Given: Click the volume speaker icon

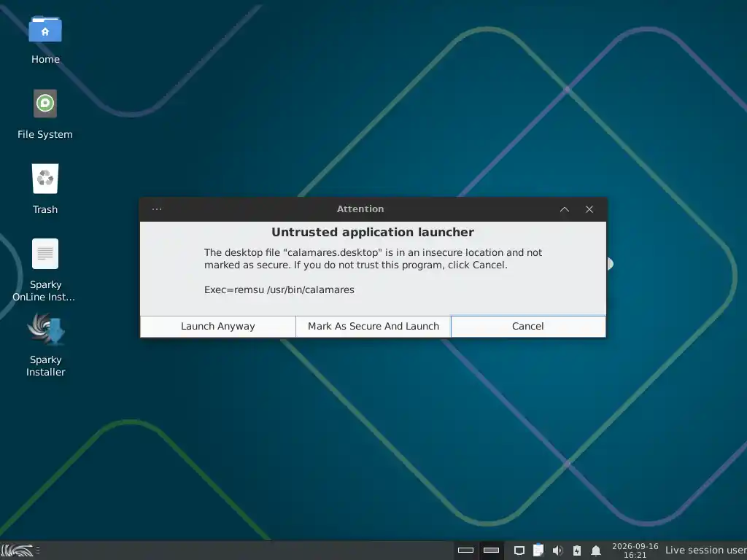Looking at the screenshot, I should point(557,551).
